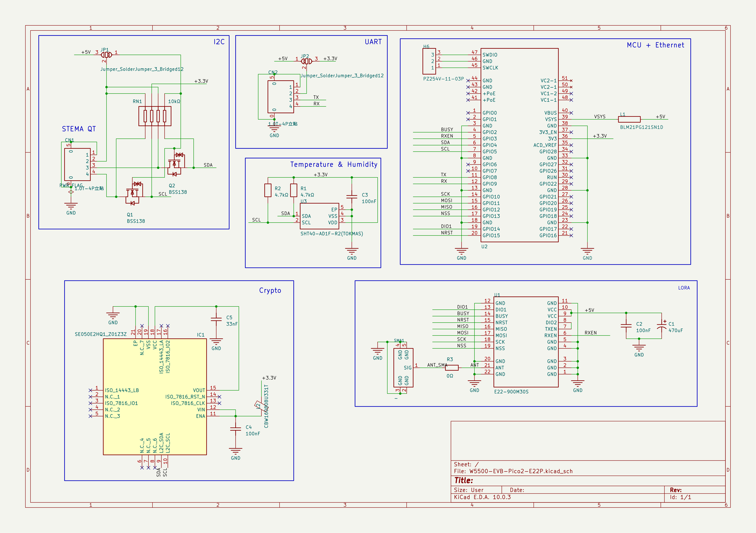Image resolution: width=756 pixels, height=533 pixels.
Task: Click the CN2 UART connector body
Action: point(280,97)
